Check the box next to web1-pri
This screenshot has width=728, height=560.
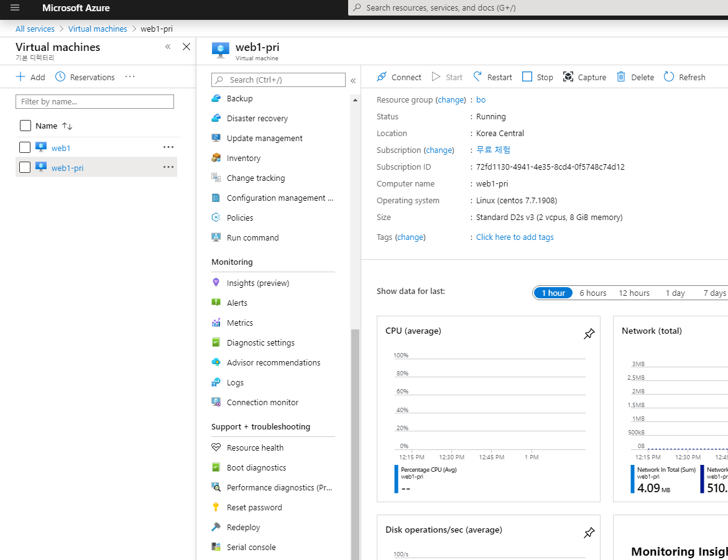25,167
